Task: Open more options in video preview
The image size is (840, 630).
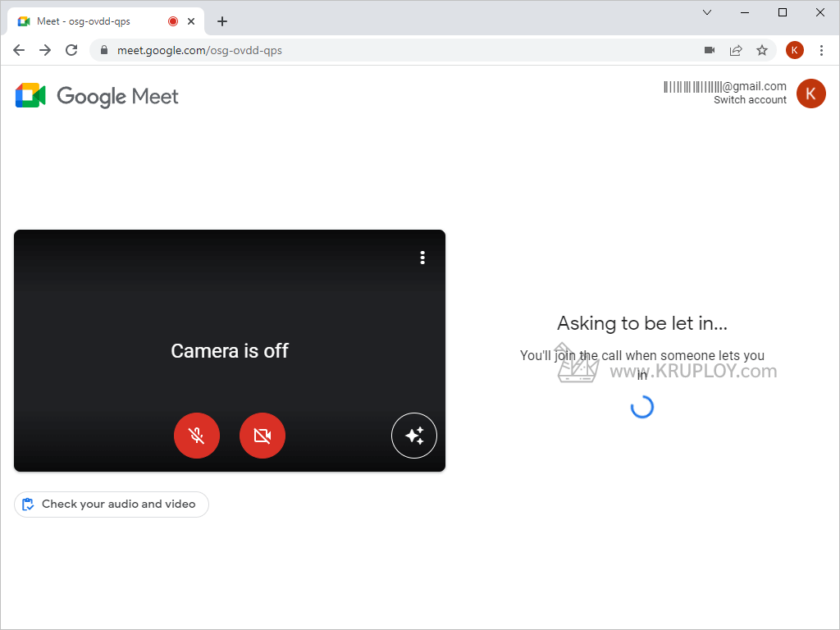Action: point(422,258)
